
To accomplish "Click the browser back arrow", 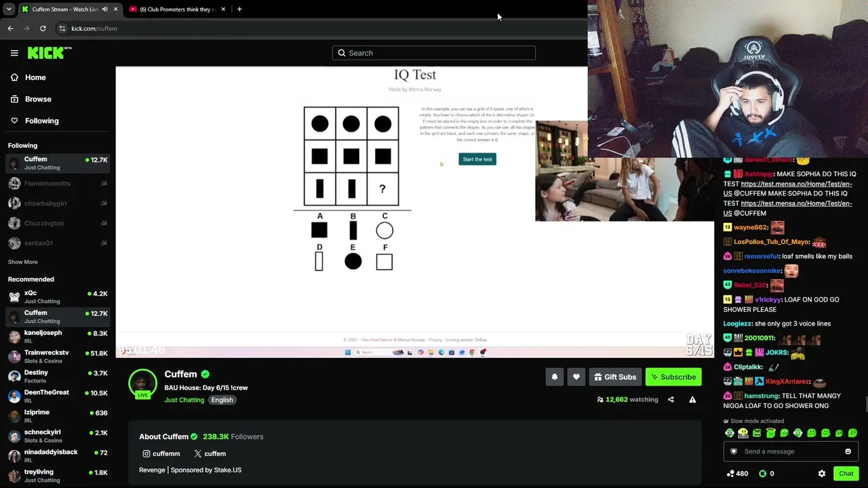I will click(10, 28).
